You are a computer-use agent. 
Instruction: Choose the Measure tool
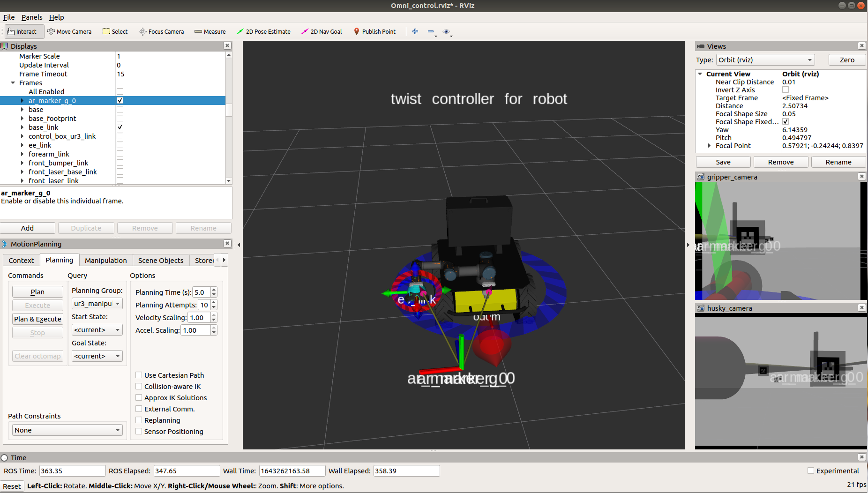(210, 31)
